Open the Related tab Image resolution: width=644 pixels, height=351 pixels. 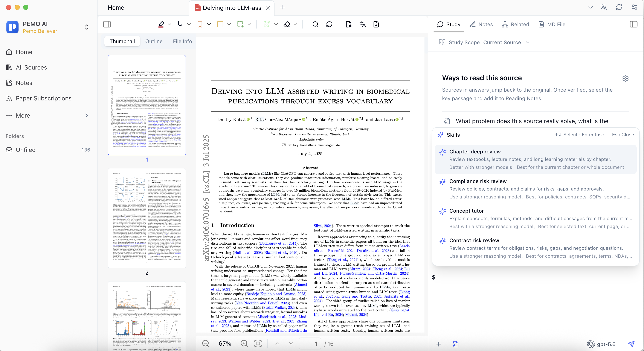tap(515, 24)
